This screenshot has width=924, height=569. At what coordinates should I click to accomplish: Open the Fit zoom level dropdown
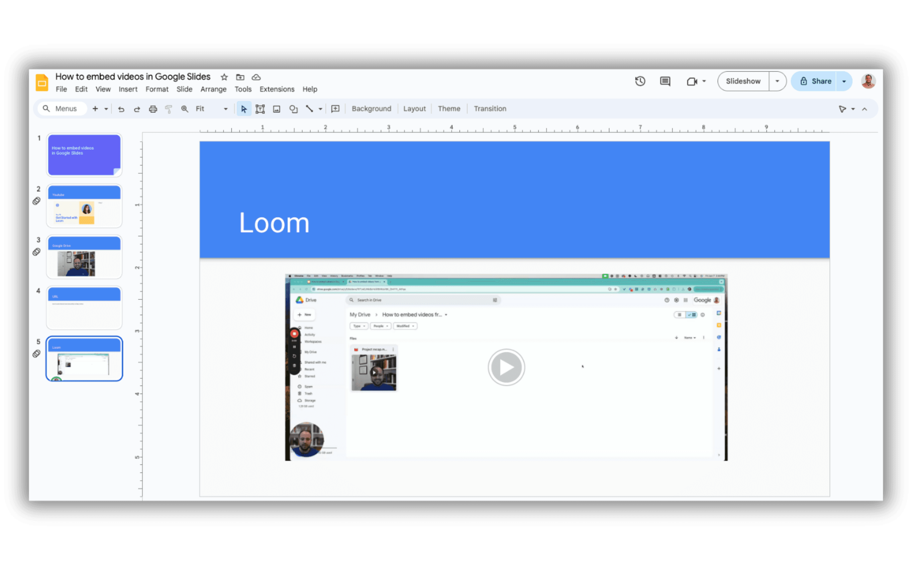pyautogui.click(x=212, y=109)
